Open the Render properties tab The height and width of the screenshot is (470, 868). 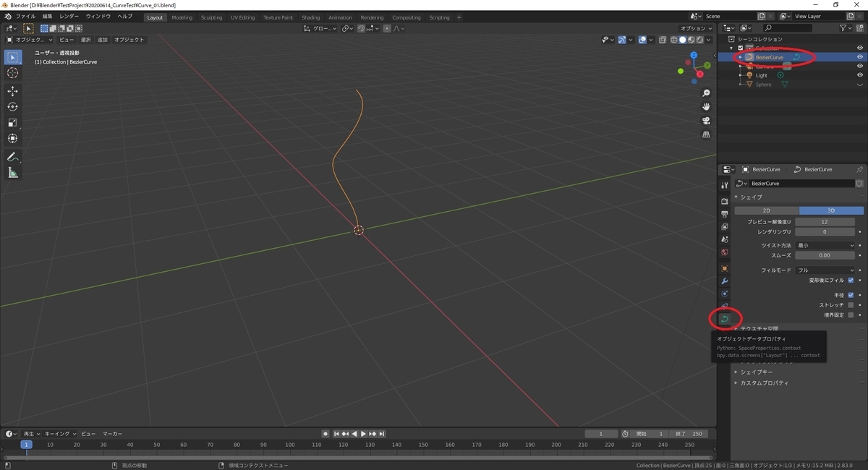point(725,201)
